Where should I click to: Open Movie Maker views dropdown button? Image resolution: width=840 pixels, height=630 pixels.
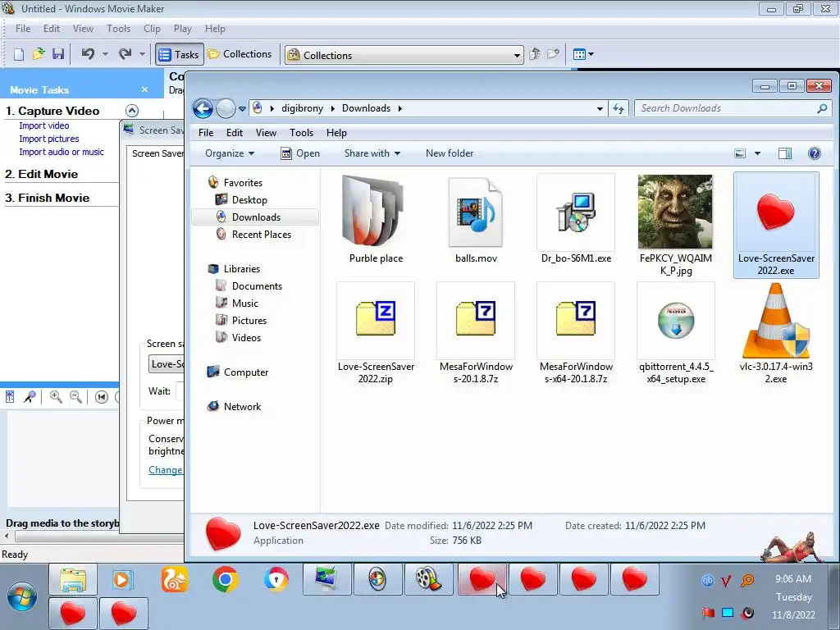pyautogui.click(x=583, y=54)
